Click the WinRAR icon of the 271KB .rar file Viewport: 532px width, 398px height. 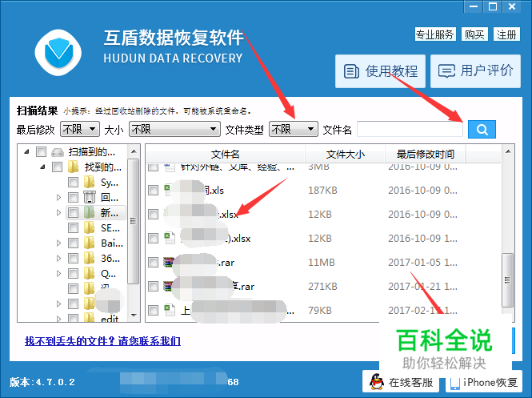[168, 286]
